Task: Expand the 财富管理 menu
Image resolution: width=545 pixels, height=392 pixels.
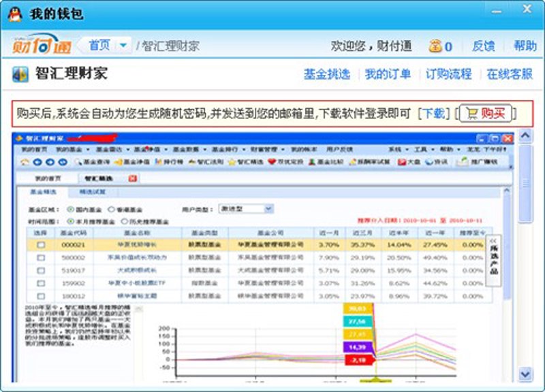Action: (267, 149)
